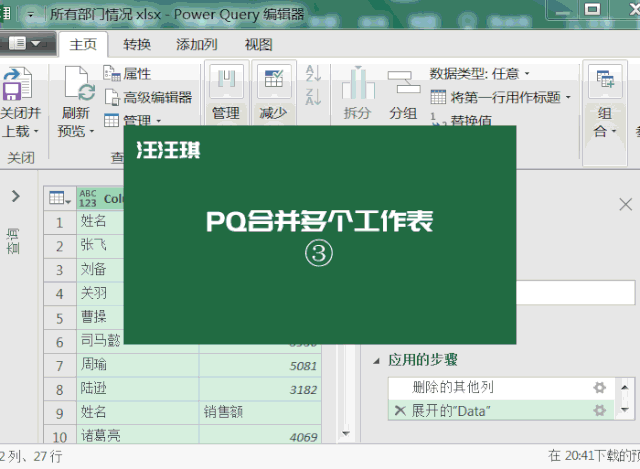Select cell 张飞 in row 2

point(100,246)
